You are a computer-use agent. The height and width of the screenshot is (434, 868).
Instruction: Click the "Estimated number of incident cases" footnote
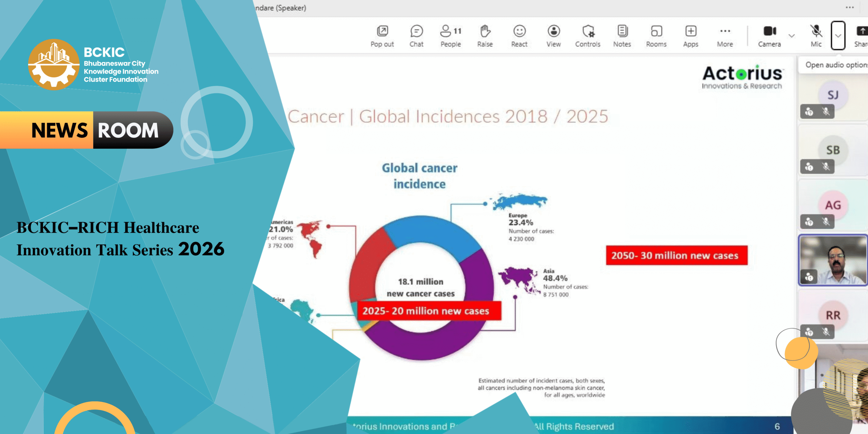[541, 388]
